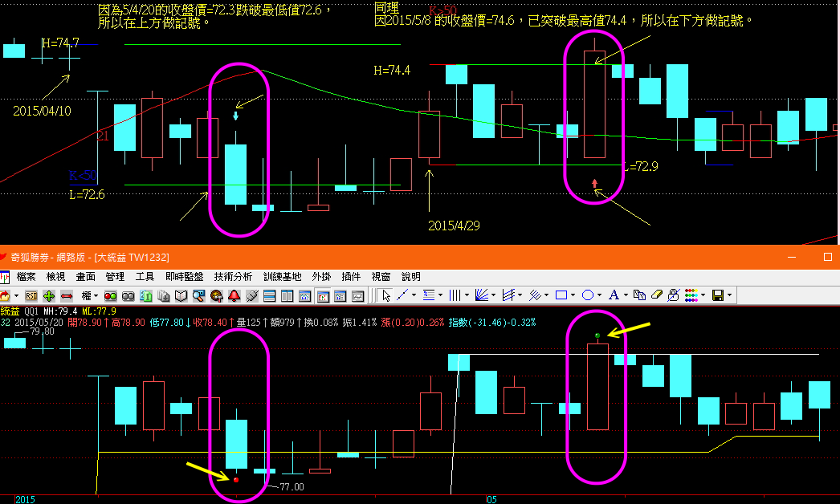The height and width of the screenshot is (504, 840).
Task: Click the copy drawings icon
Action: [639, 295]
